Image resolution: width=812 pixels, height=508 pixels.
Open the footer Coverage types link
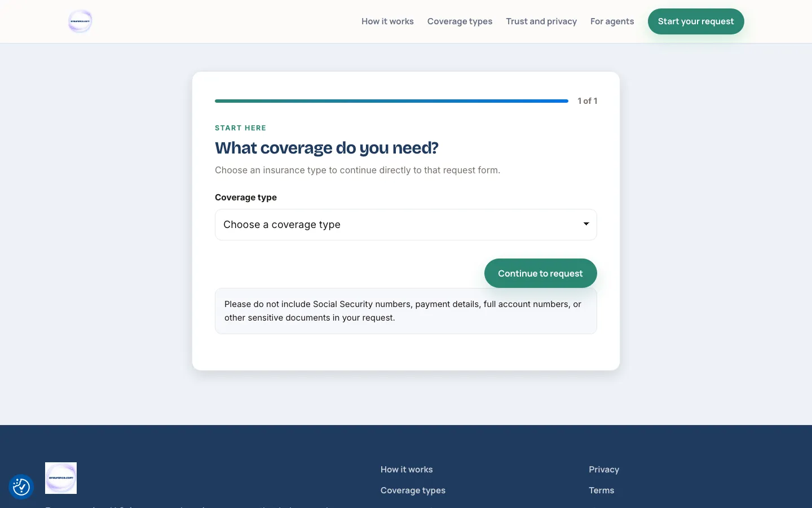pos(413,491)
